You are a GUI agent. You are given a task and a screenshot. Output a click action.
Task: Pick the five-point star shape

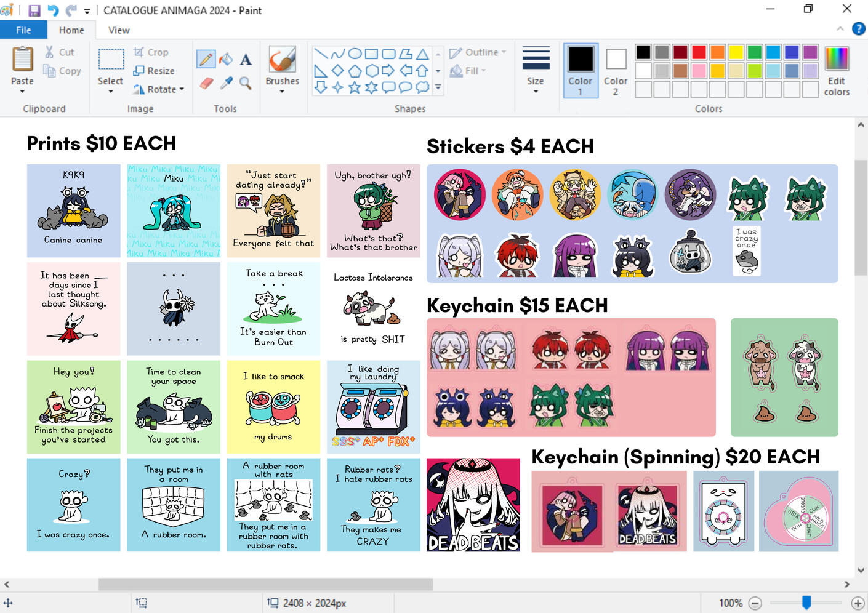point(355,87)
